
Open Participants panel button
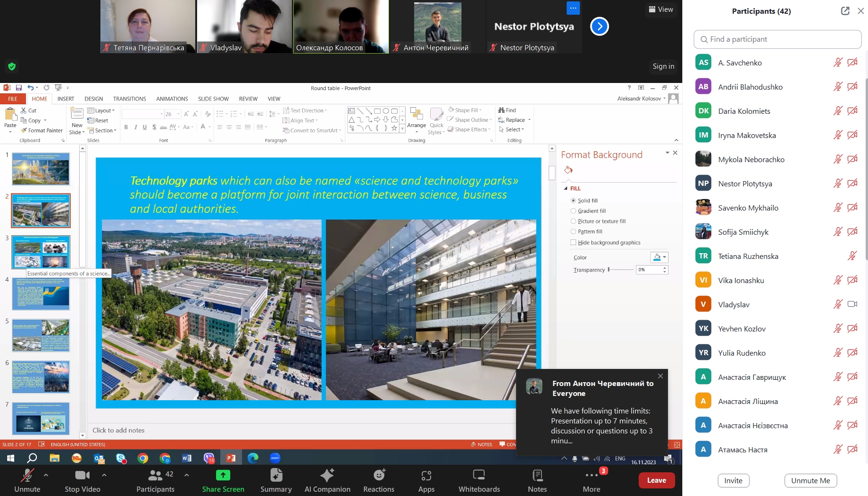click(x=155, y=480)
